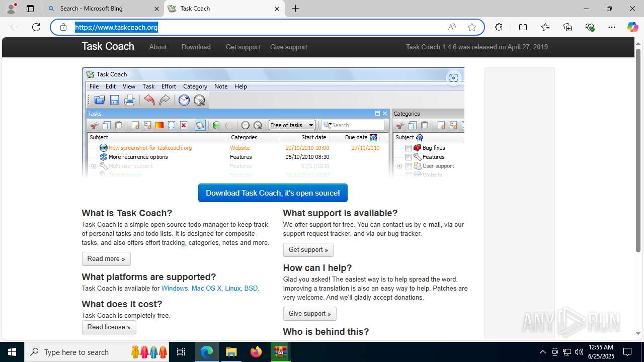Click the Give support » button
The height and width of the screenshot is (362, 644).
coord(309,314)
